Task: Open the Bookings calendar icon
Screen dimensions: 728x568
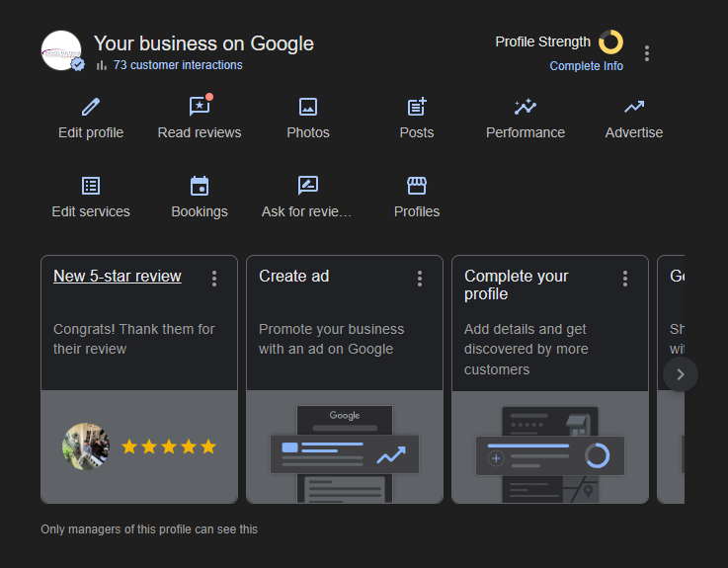Action: pos(200,186)
